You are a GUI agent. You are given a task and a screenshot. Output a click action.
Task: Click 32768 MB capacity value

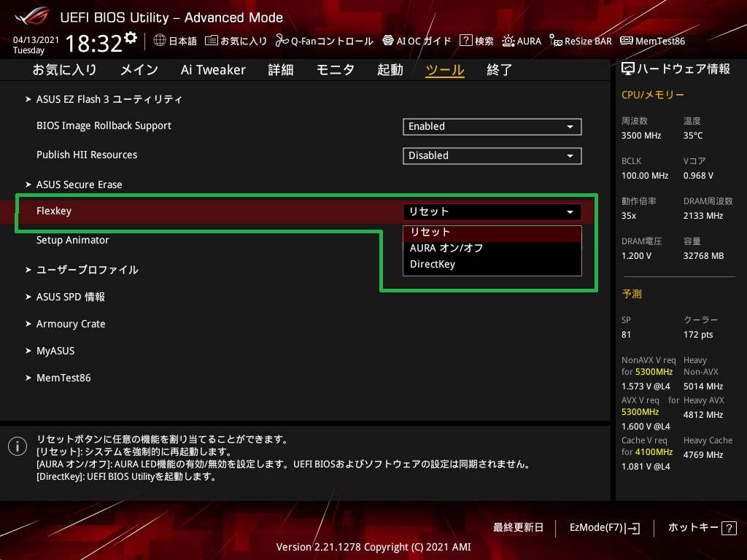[703, 256]
